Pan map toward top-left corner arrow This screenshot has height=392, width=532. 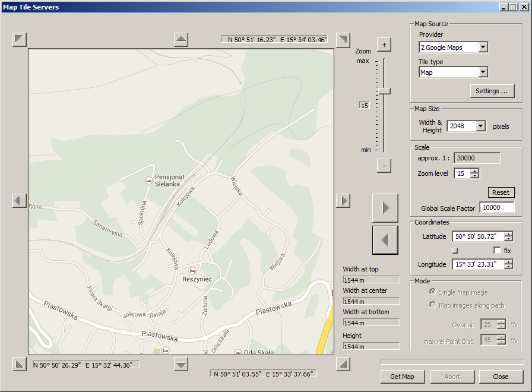pos(20,40)
